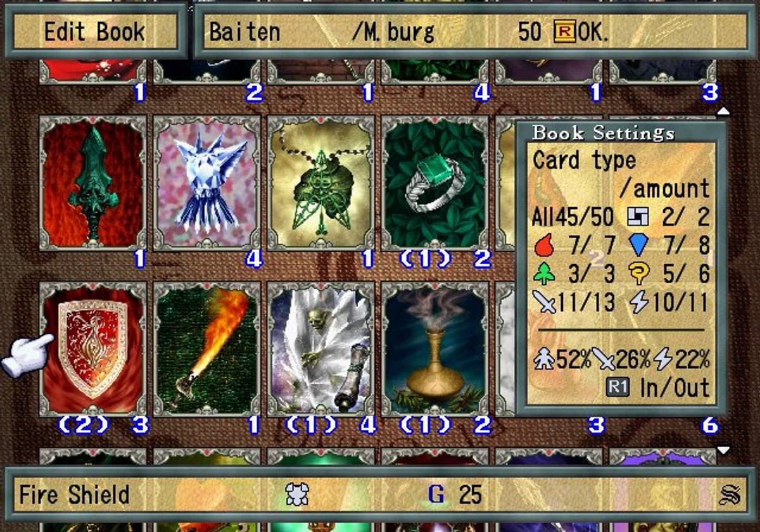Click the sword item count icon
This screenshot has width=760, height=532.
[545, 303]
